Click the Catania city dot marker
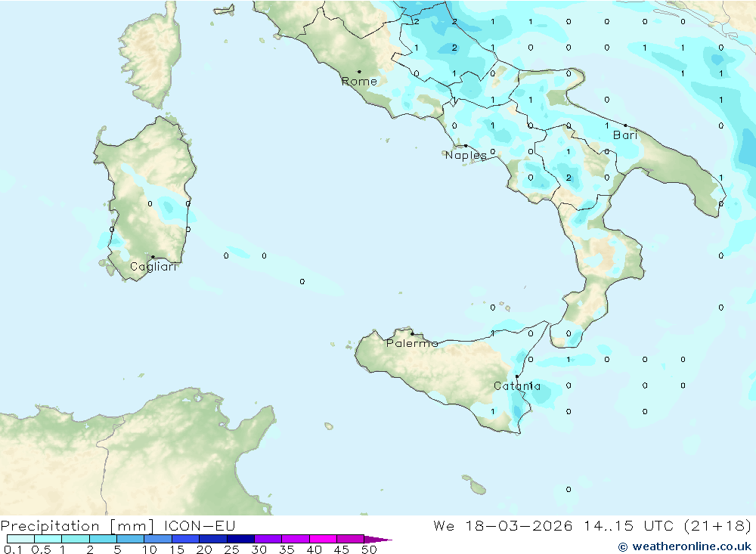756x554 pixels. tap(517, 376)
